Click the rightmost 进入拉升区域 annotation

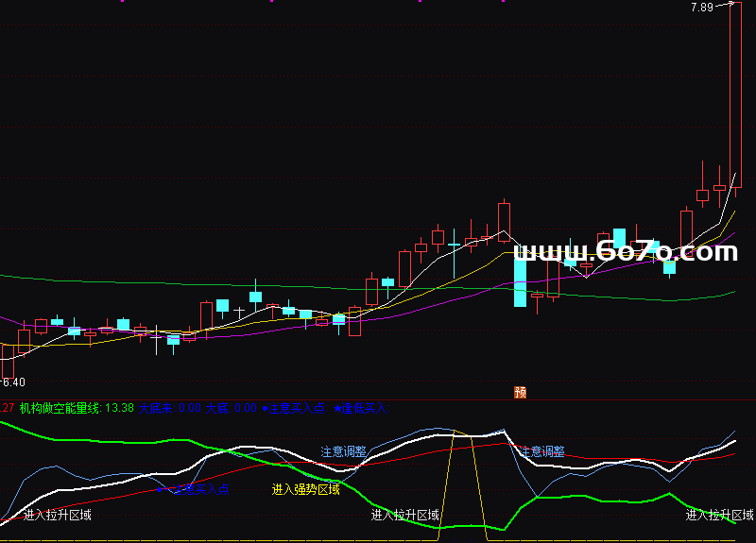point(719,515)
